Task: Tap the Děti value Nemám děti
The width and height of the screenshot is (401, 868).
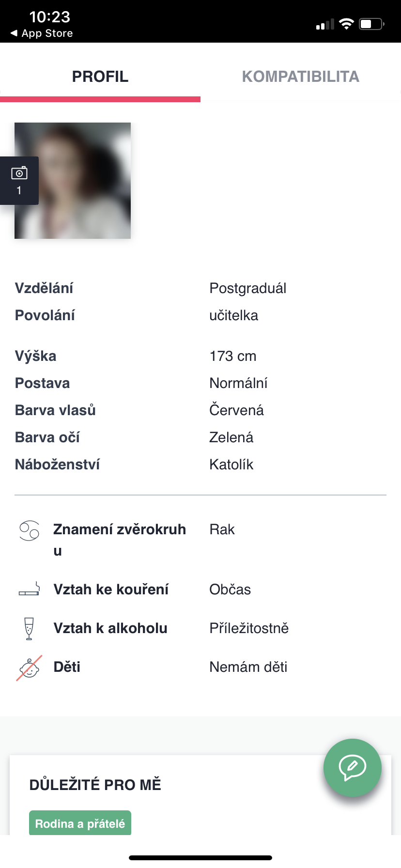Action: coord(248,667)
